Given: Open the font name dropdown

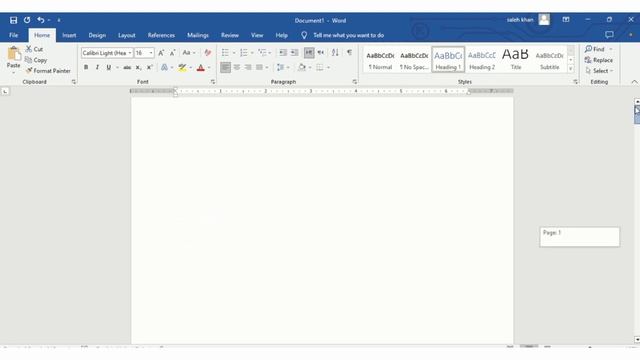Looking at the screenshot, I should [130, 53].
